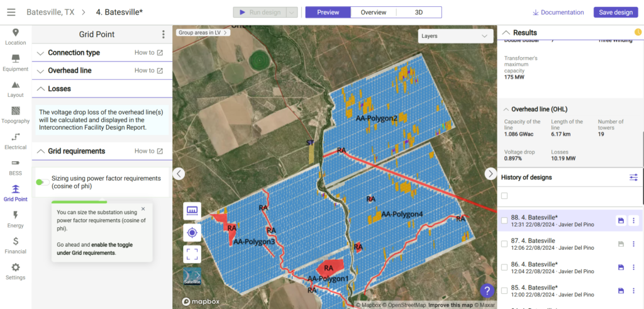Image resolution: width=644 pixels, height=309 pixels.
Task: Check the box for design 88 Batesville
Action: [x=504, y=220]
